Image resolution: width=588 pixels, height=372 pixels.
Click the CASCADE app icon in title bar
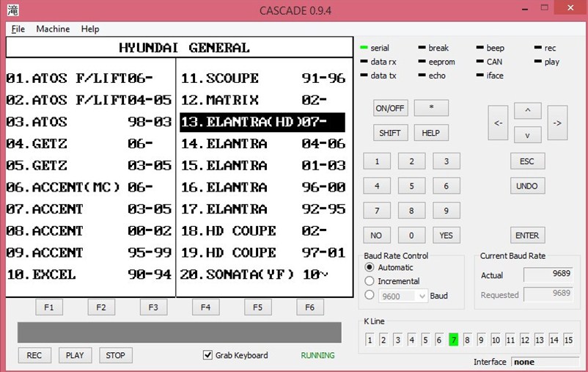coord(12,10)
